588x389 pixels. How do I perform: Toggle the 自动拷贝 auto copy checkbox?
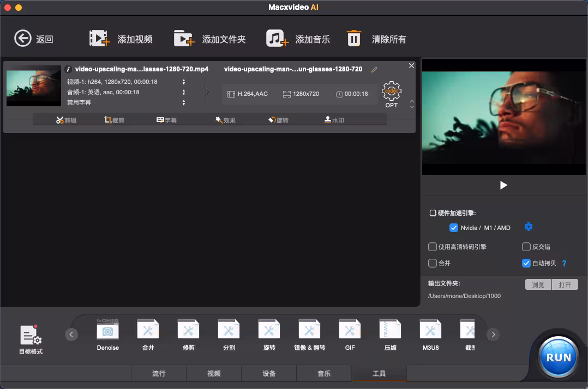[x=526, y=263]
